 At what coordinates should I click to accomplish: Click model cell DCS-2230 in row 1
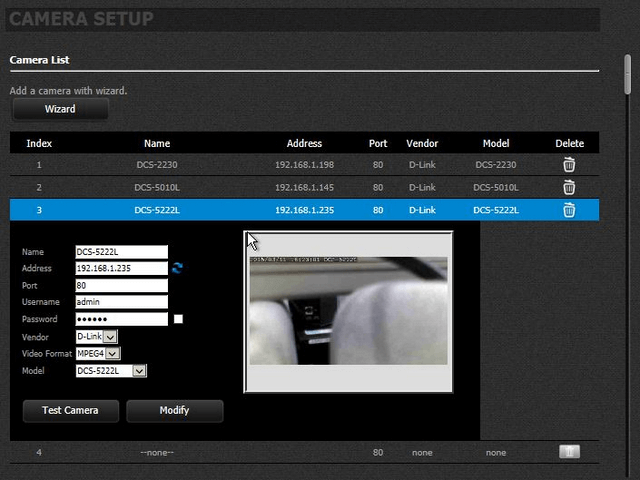[x=496, y=165]
